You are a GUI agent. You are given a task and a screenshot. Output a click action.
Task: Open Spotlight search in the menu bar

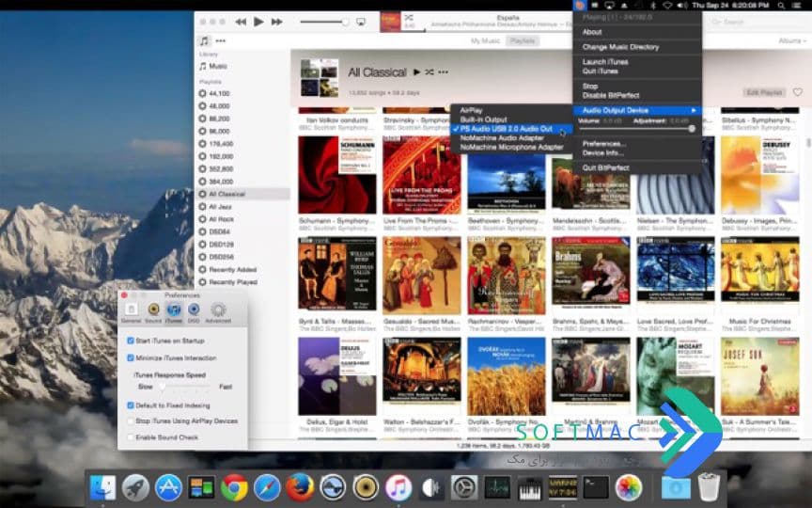[x=781, y=6]
